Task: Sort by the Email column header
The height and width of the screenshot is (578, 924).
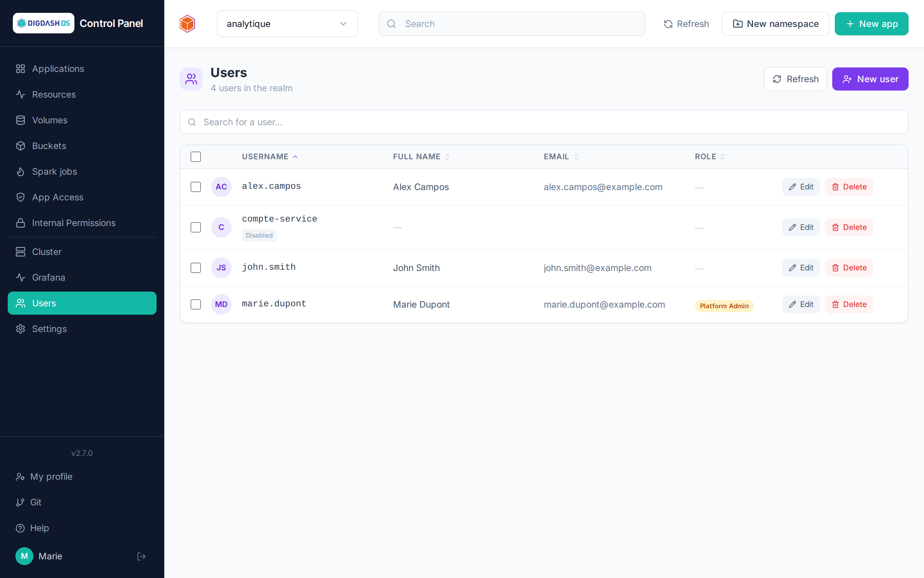Action: click(x=561, y=157)
